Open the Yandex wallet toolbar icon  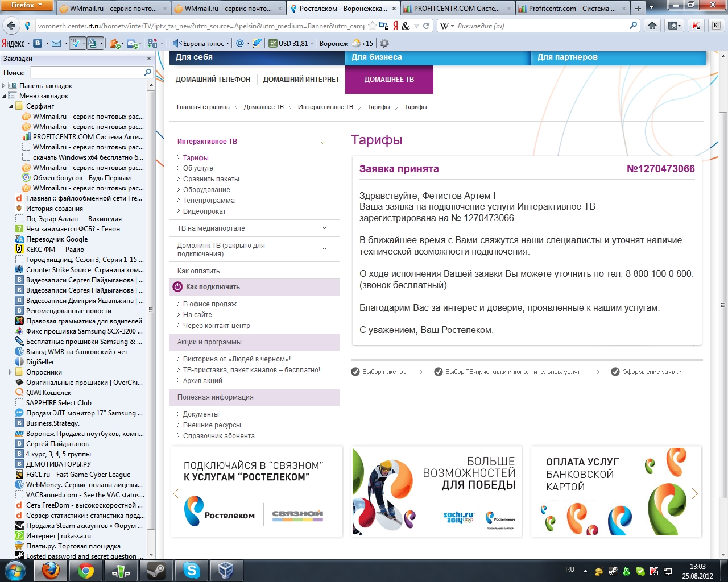point(116,43)
